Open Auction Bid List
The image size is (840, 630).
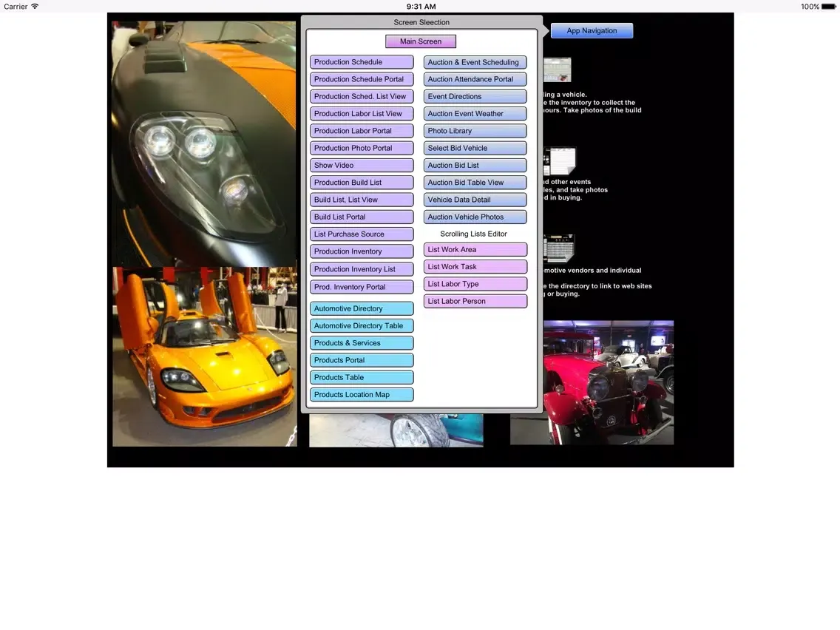point(475,165)
